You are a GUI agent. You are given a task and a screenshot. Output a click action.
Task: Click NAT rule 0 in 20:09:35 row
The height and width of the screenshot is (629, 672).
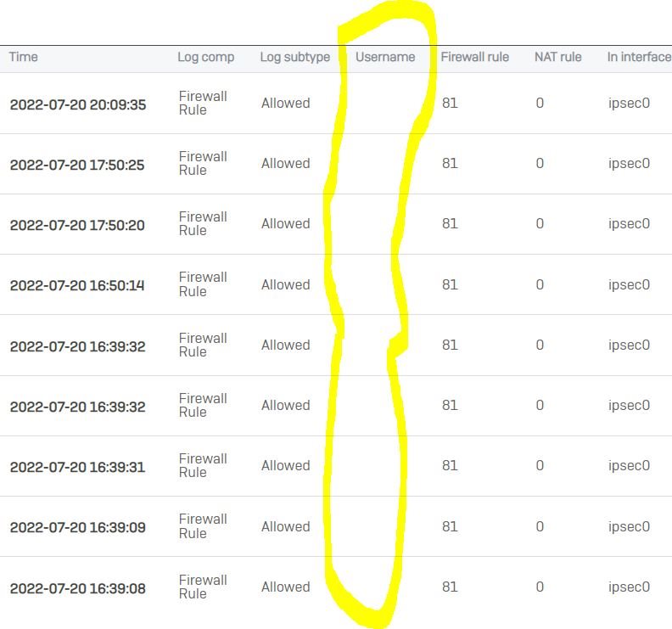pyautogui.click(x=540, y=103)
